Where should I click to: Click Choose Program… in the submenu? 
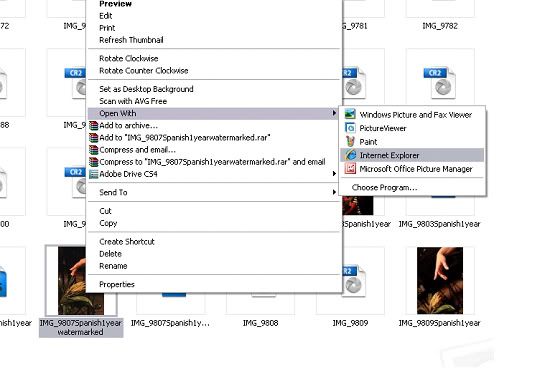pos(384,188)
